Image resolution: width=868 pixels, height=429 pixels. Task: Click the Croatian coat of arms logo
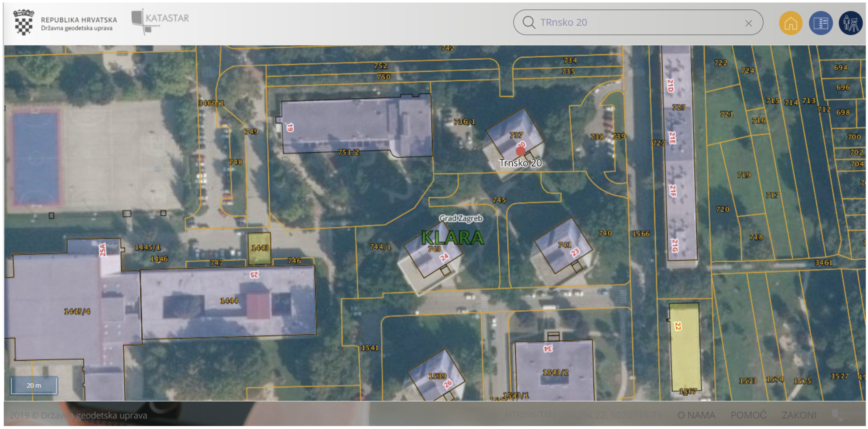pyautogui.click(x=24, y=22)
